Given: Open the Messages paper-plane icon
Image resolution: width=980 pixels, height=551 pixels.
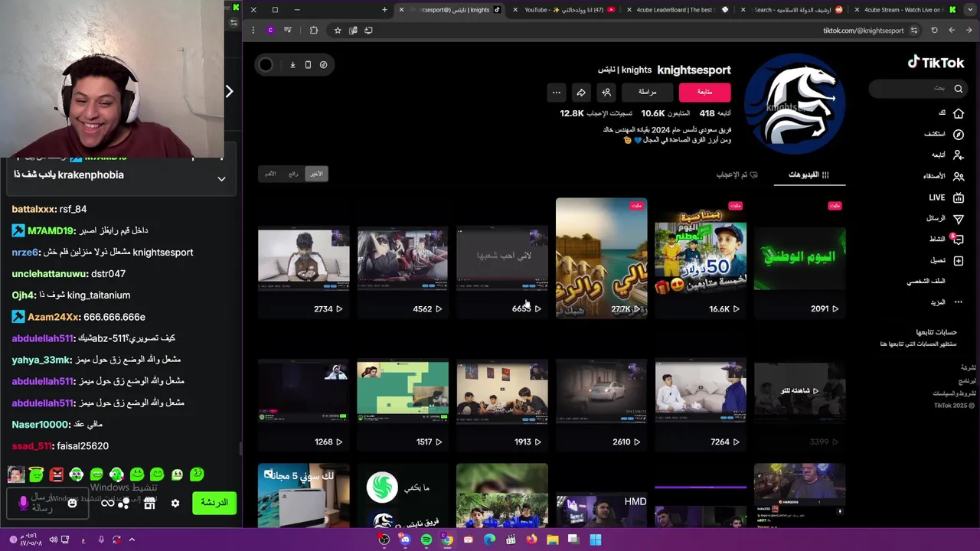Looking at the screenshot, I should (959, 218).
